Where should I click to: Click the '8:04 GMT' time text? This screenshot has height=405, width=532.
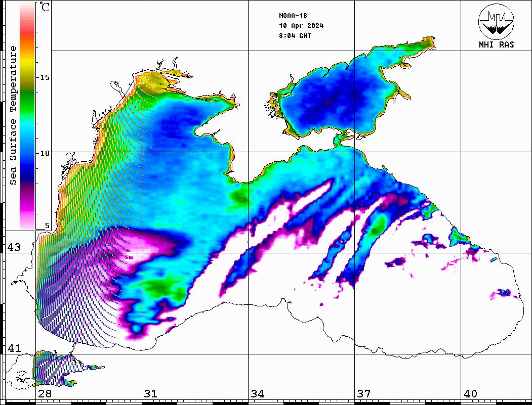[x=295, y=35]
